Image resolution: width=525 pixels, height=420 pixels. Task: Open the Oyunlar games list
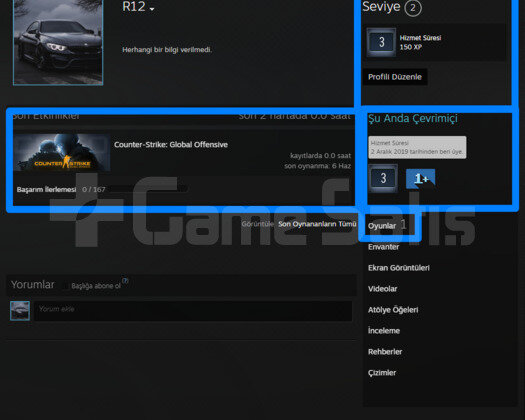pos(382,226)
